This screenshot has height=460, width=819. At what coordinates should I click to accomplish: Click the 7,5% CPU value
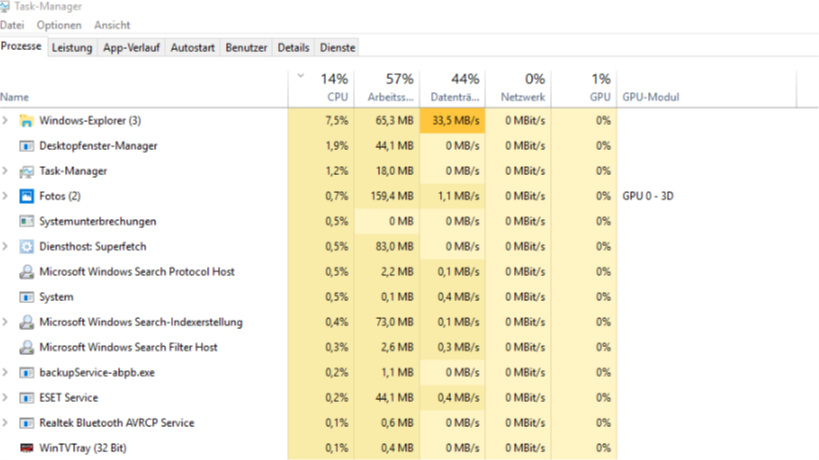pos(336,121)
